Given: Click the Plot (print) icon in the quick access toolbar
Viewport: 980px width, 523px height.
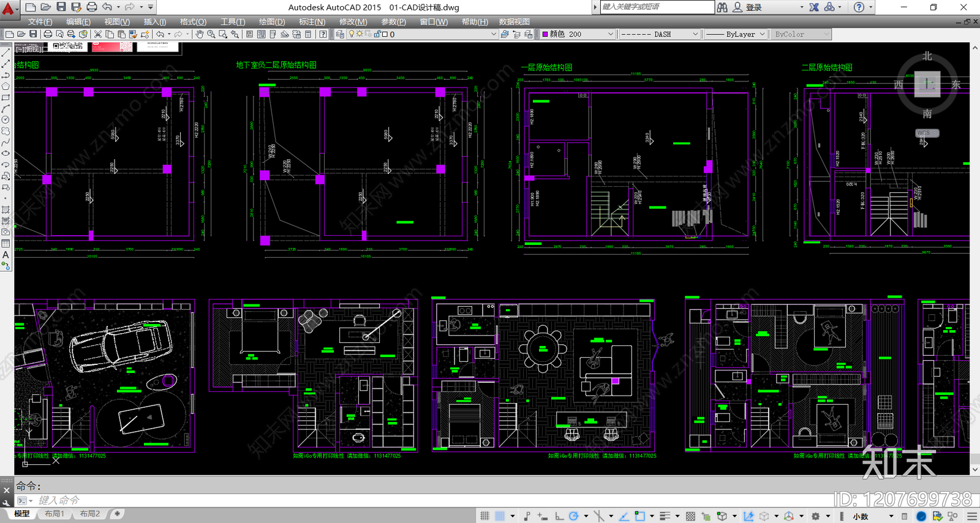Looking at the screenshot, I should [x=92, y=7].
